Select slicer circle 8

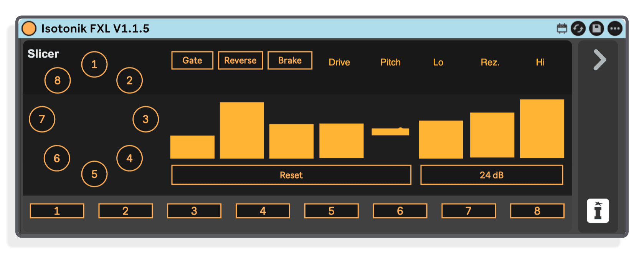[x=58, y=81]
